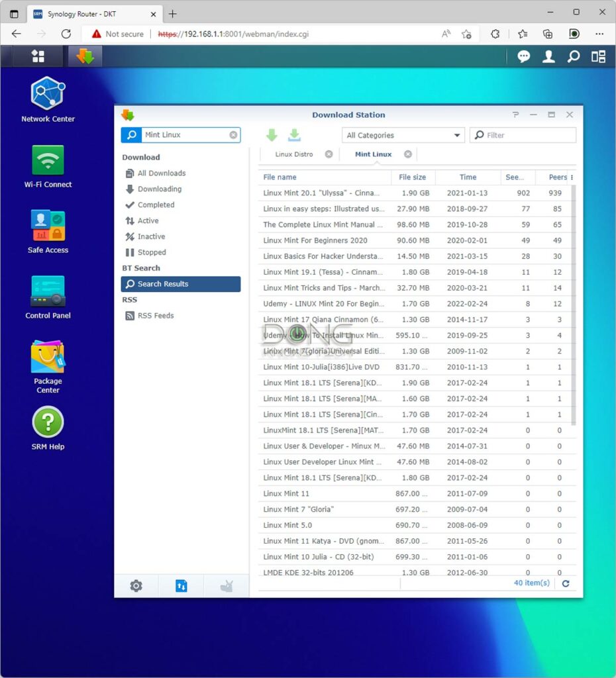Open SRM search magnifier in top bar
Image resolution: width=616 pixels, height=678 pixels.
pos(574,57)
